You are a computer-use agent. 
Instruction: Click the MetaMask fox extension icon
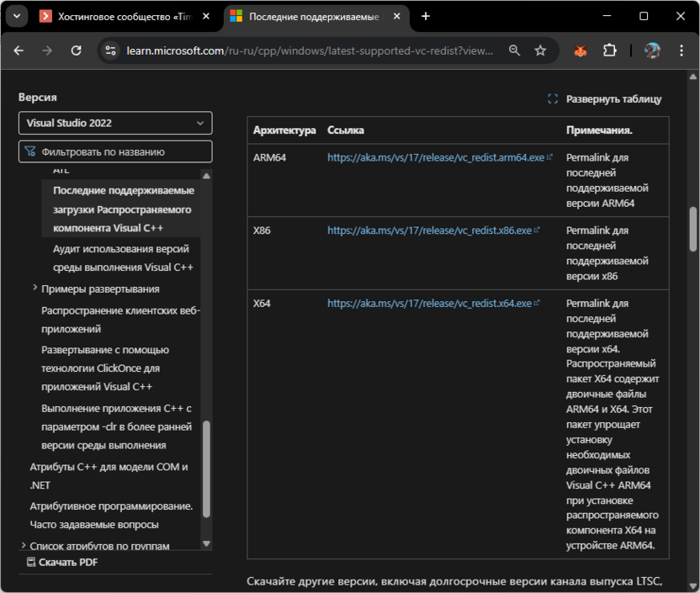pyautogui.click(x=581, y=50)
